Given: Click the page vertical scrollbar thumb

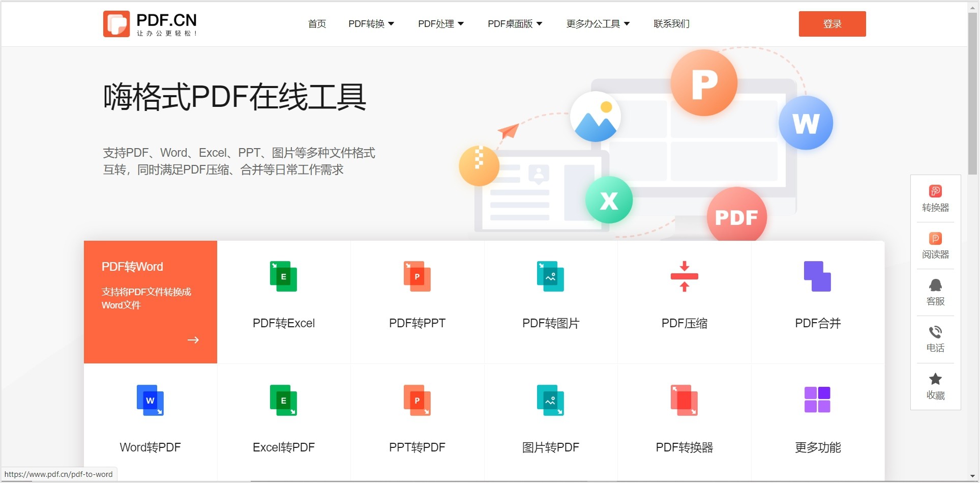Looking at the screenshot, I should point(973,93).
